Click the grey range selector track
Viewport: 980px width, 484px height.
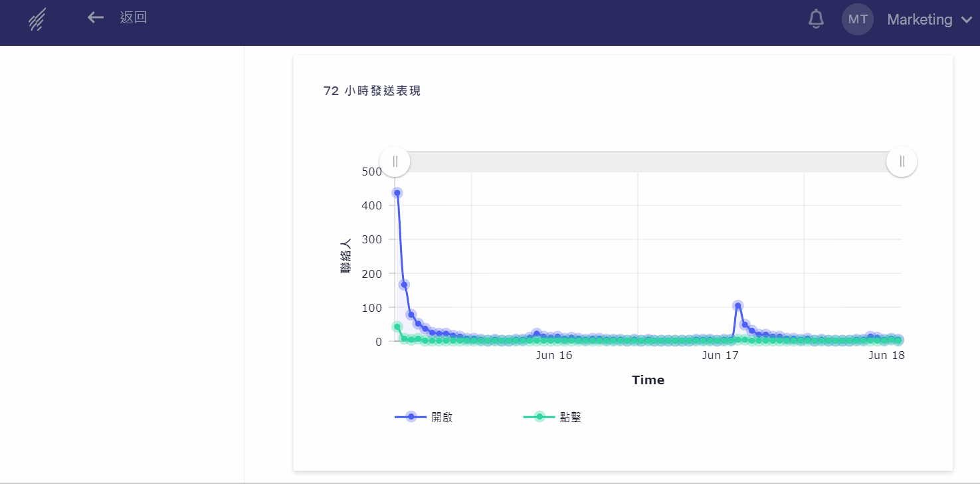[648, 162]
